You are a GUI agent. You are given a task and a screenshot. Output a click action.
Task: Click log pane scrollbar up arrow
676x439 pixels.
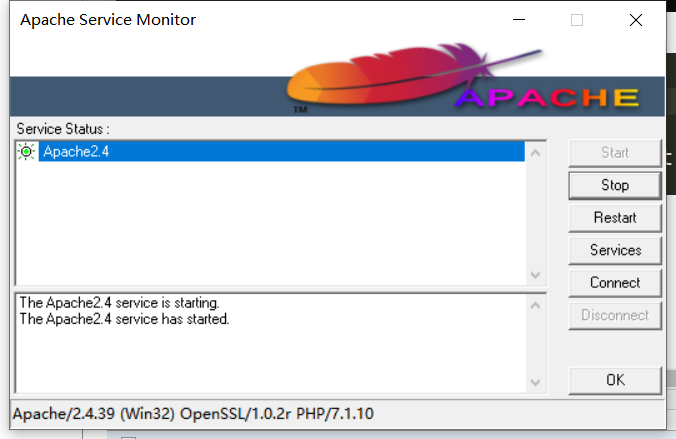coord(535,306)
